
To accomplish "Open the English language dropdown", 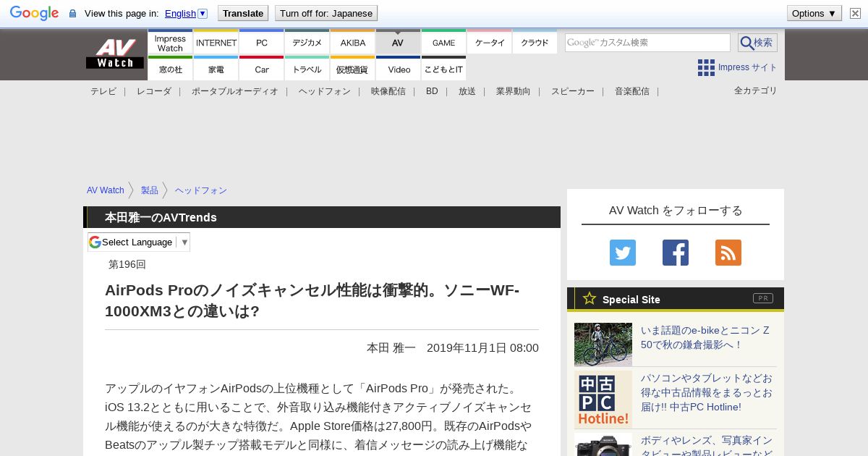I will pyautogui.click(x=186, y=13).
